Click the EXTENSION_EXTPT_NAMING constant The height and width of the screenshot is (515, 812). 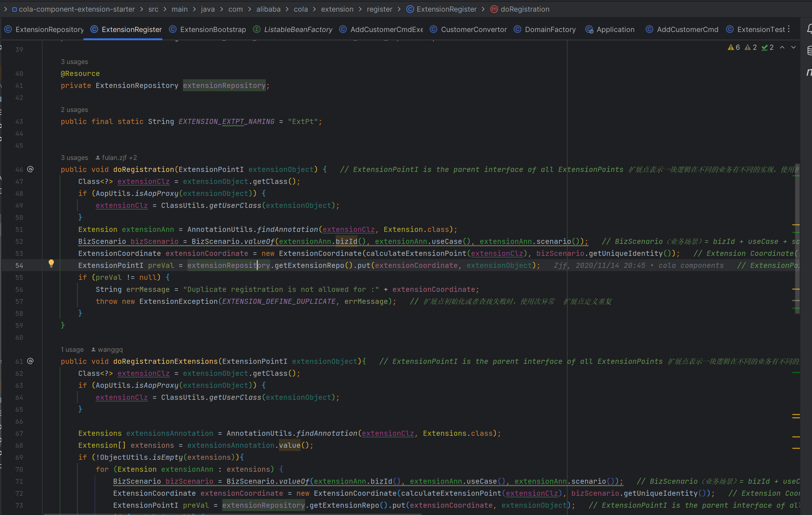227,121
